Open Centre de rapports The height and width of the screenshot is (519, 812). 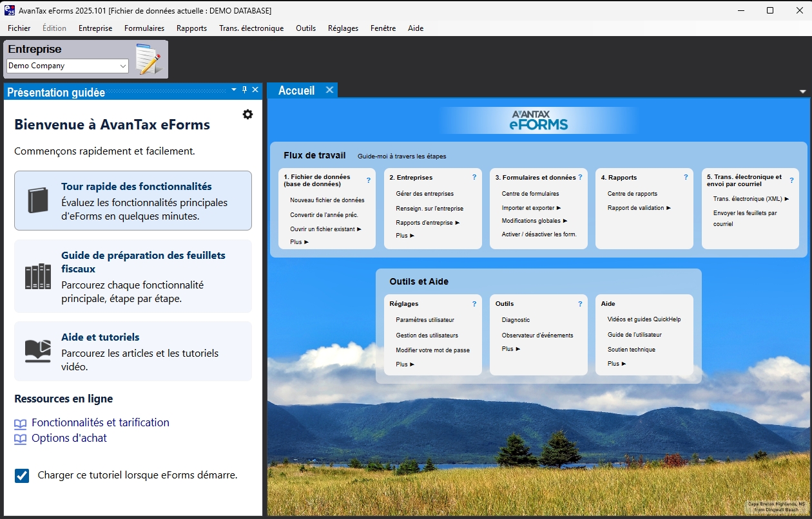pyautogui.click(x=633, y=194)
